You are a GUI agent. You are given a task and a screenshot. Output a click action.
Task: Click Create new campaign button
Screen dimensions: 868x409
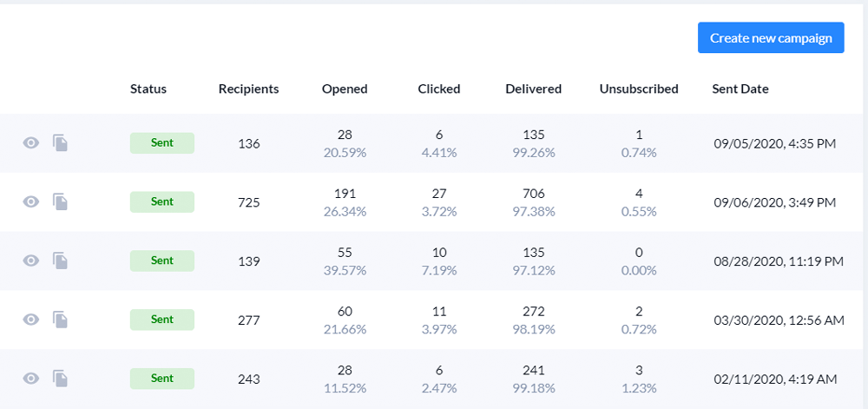click(771, 37)
